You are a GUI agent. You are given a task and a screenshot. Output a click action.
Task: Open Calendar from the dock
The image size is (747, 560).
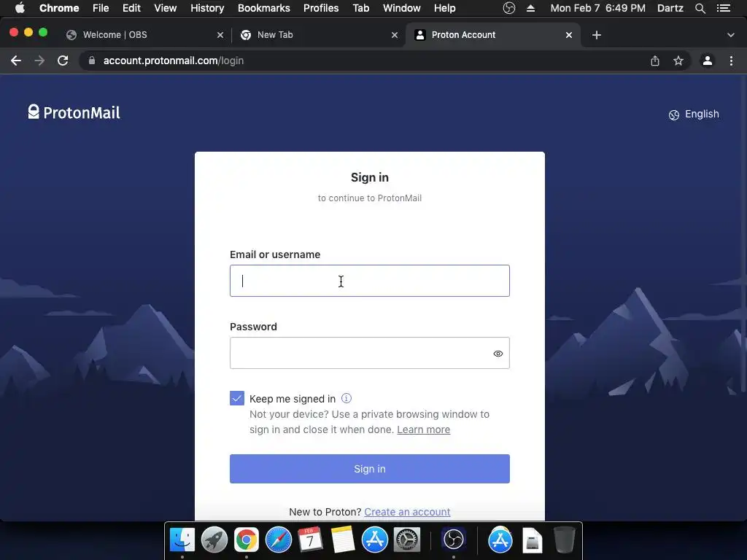tap(310, 540)
